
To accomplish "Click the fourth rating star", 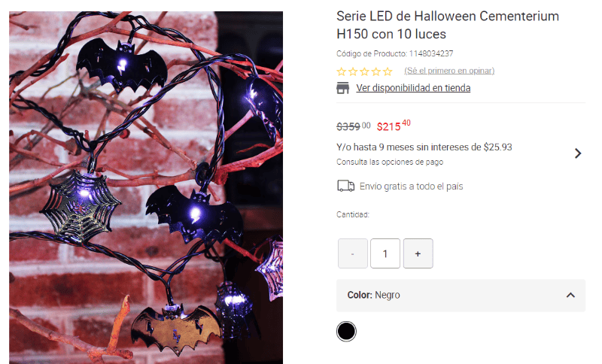I will point(375,71).
